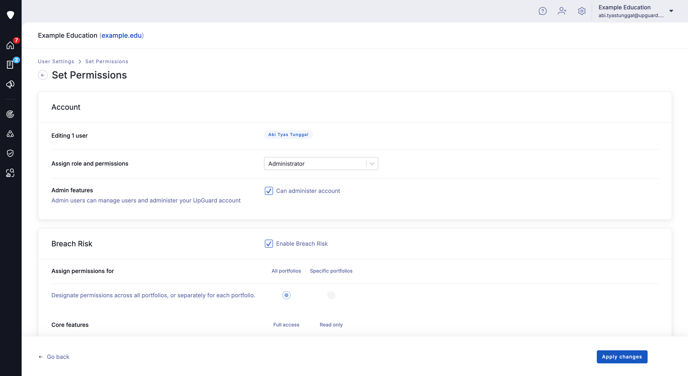Click the UpGuard shield logo

[x=11, y=15]
